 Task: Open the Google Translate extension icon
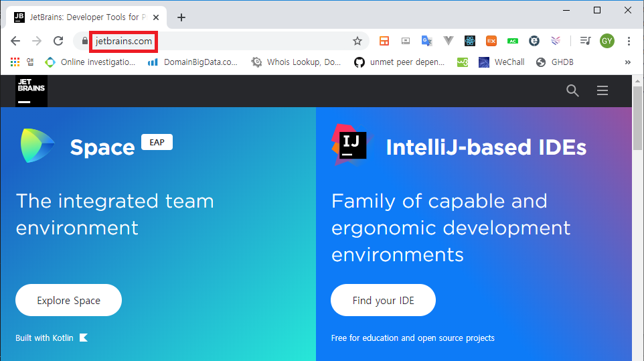[x=426, y=41]
